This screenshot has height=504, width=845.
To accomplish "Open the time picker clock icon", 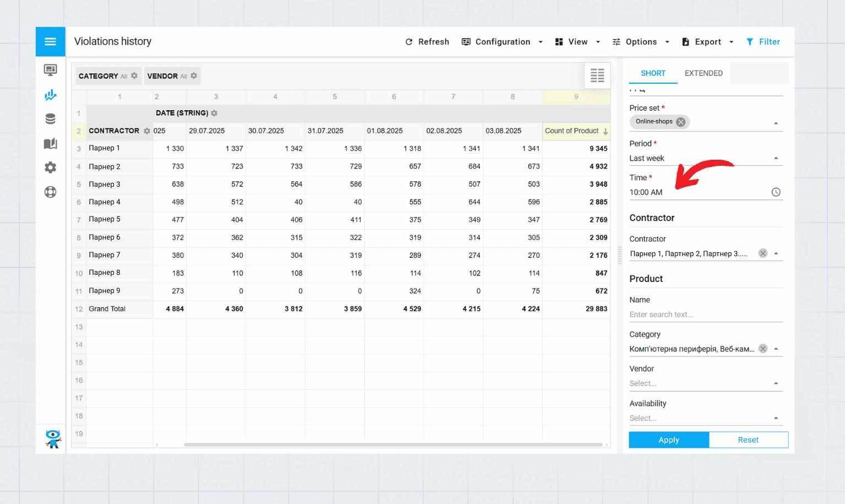I will click(x=776, y=192).
